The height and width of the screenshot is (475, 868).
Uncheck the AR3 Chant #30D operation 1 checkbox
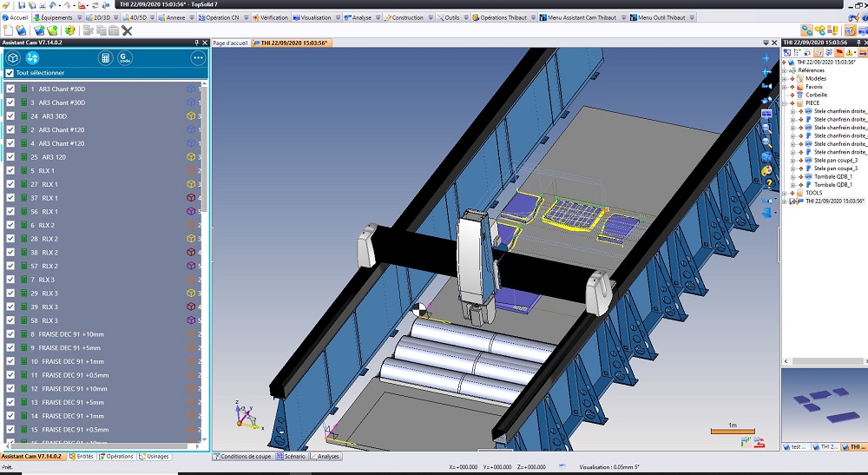(10, 89)
